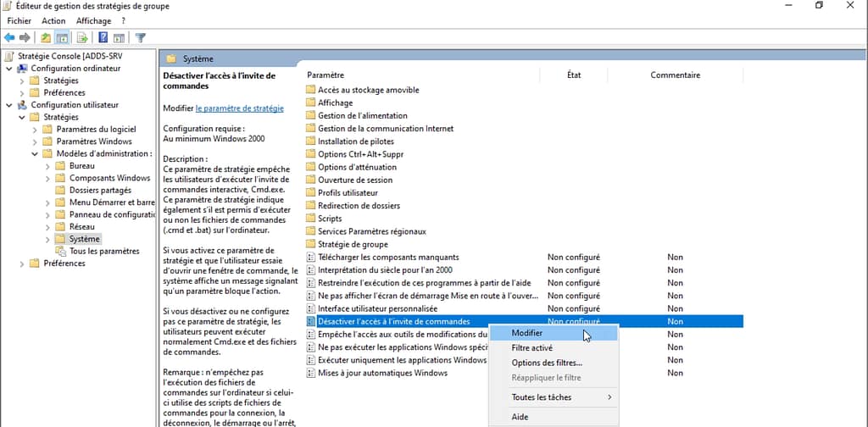The width and height of the screenshot is (868, 427).
Task: Select Tous les paramètres in the tree
Action: coord(104,252)
